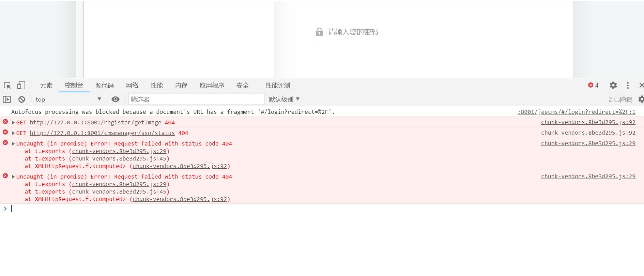
Task: Open the top context dropdown
Action: [68, 99]
